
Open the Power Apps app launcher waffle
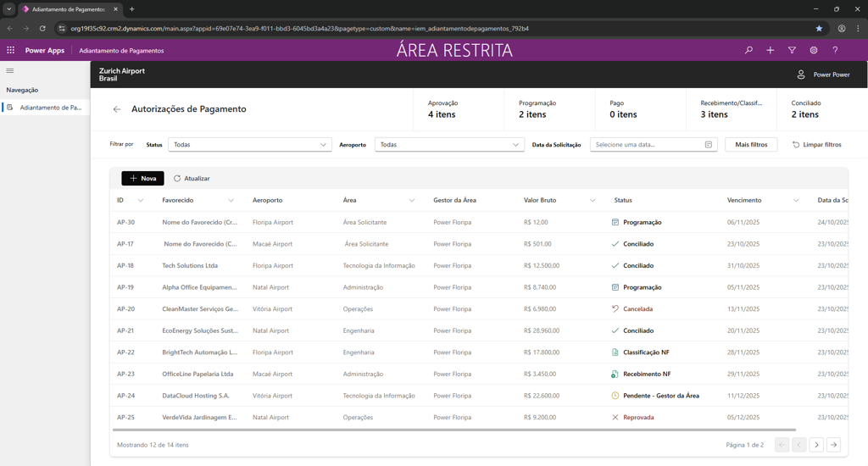tap(11, 50)
